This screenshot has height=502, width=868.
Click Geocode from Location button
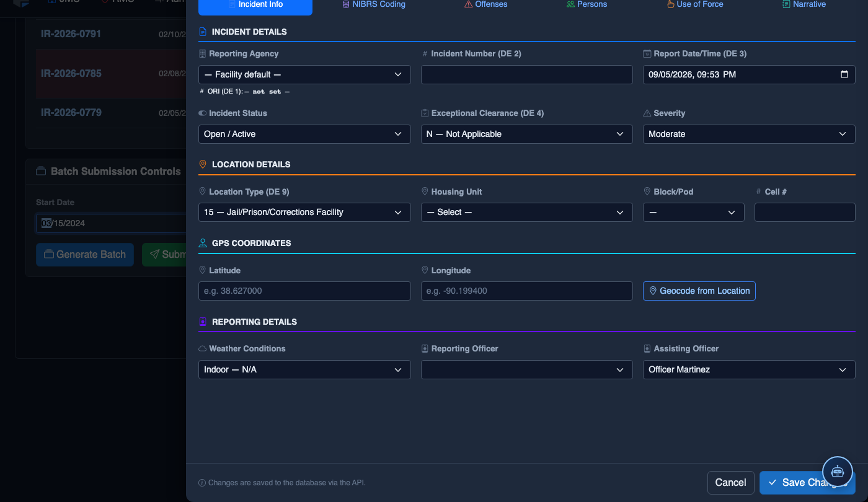(x=699, y=291)
